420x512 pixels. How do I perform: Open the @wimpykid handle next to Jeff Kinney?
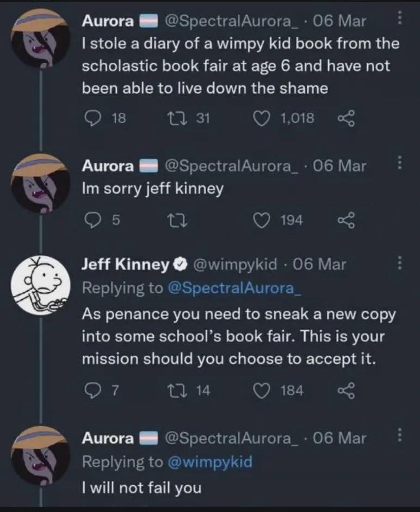tap(235, 264)
